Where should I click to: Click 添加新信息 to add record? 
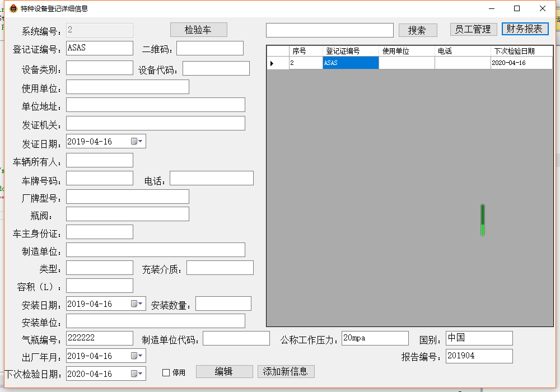click(286, 372)
